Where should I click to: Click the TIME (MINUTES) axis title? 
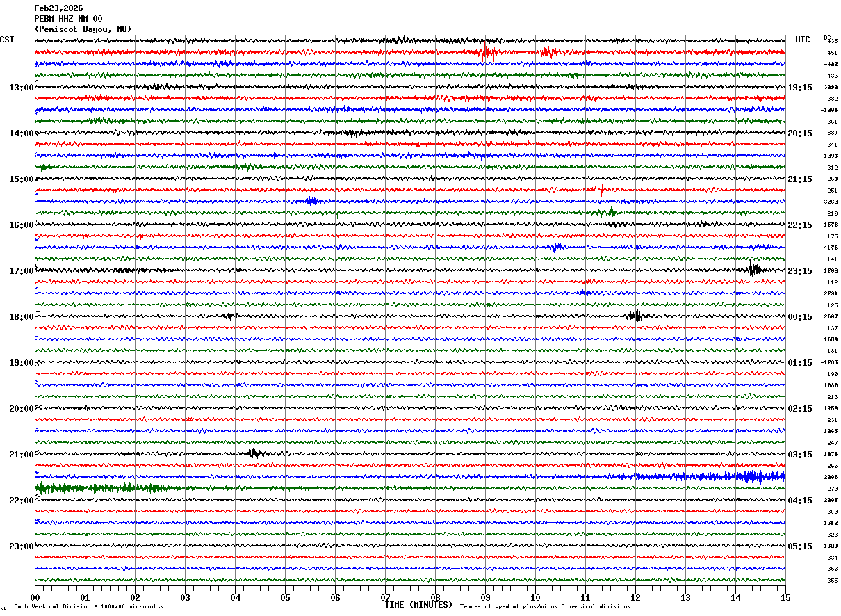tap(418, 605)
